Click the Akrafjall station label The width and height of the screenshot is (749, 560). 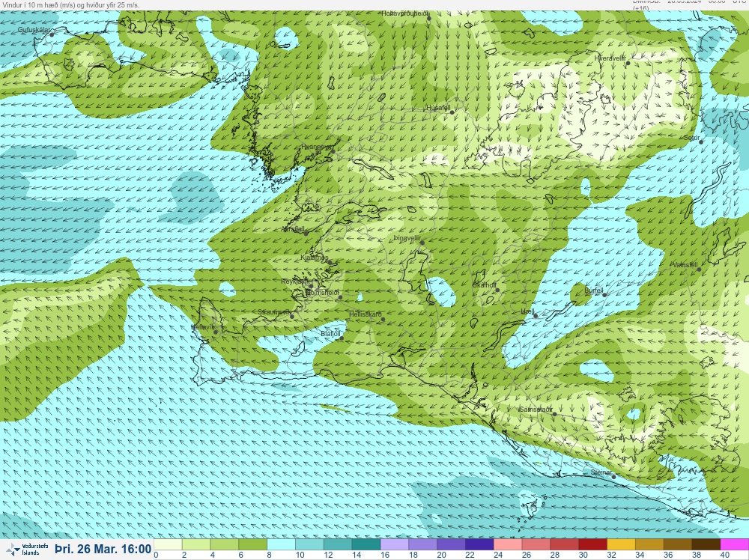(294, 229)
